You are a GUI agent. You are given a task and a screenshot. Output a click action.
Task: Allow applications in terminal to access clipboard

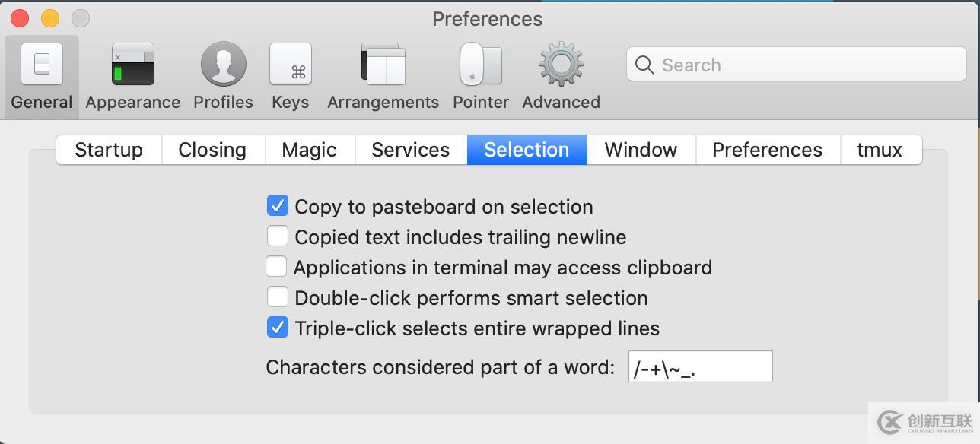click(x=278, y=266)
